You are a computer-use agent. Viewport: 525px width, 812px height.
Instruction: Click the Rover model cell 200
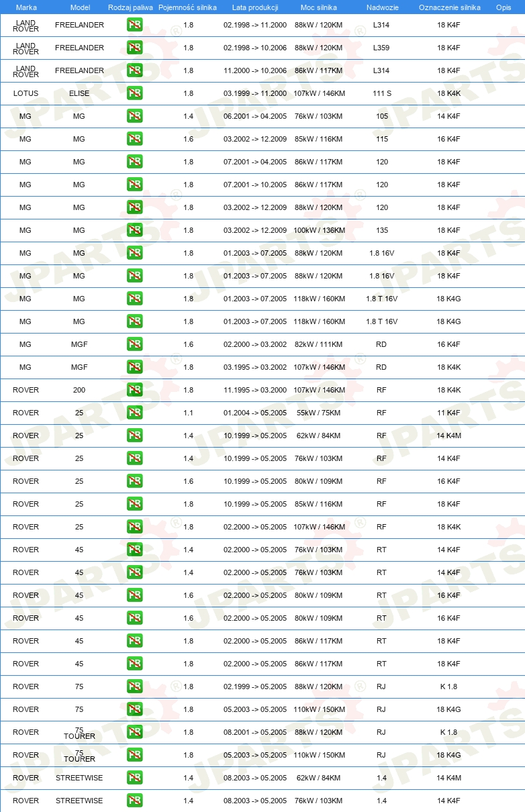tap(79, 390)
